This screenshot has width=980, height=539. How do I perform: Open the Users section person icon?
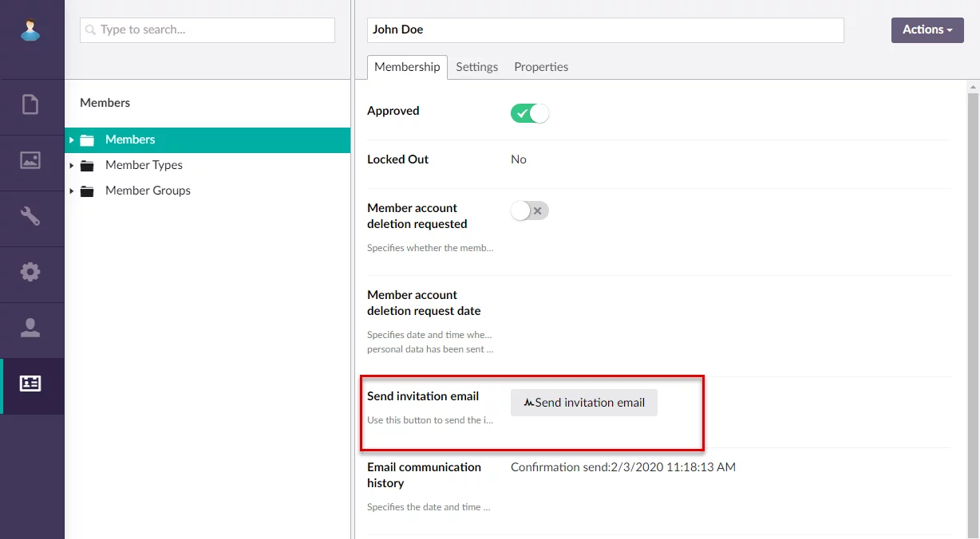click(30, 328)
